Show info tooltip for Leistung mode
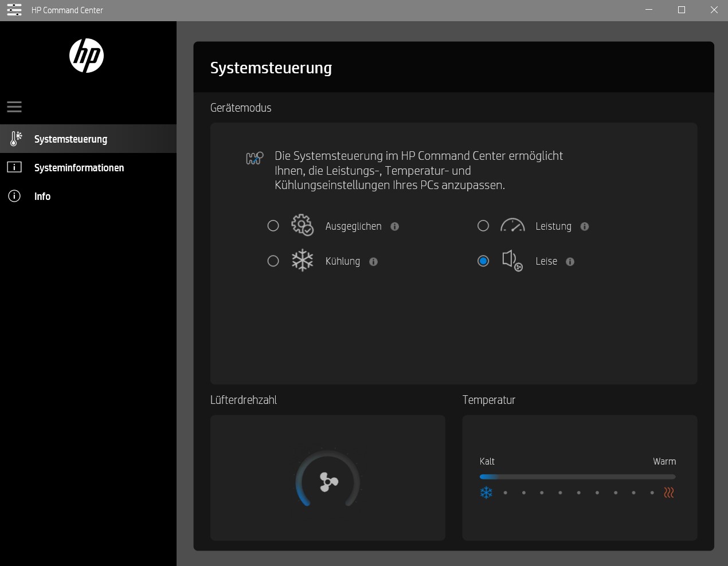This screenshot has width=728, height=566. click(585, 226)
